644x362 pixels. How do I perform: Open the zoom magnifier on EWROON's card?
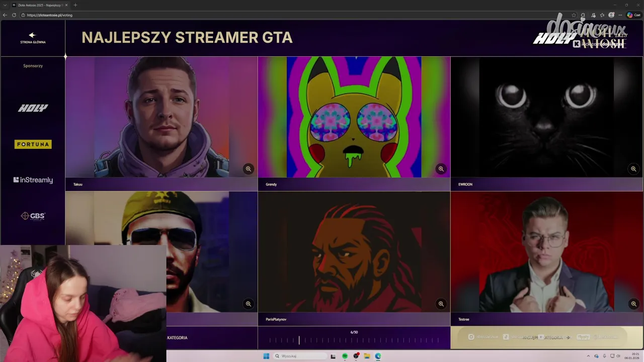(634, 169)
